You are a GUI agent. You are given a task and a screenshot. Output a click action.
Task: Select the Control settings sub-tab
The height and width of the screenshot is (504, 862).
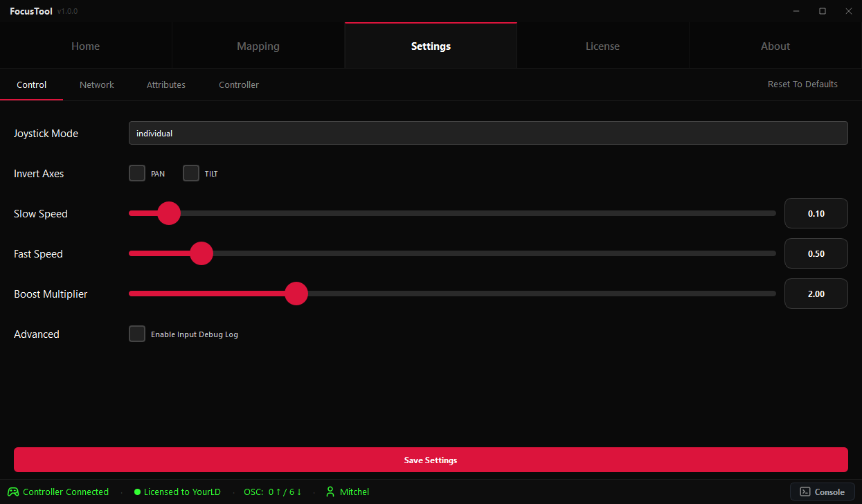pos(32,84)
